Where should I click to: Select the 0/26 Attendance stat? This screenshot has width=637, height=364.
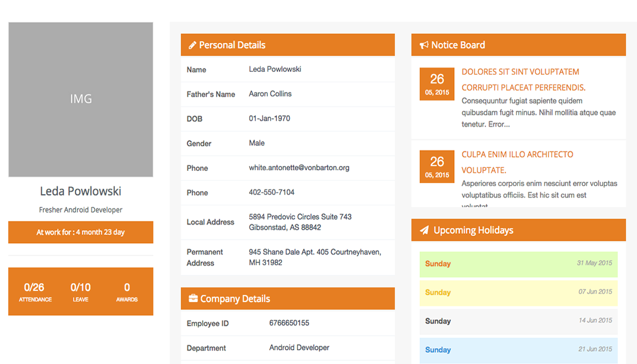[35, 292]
